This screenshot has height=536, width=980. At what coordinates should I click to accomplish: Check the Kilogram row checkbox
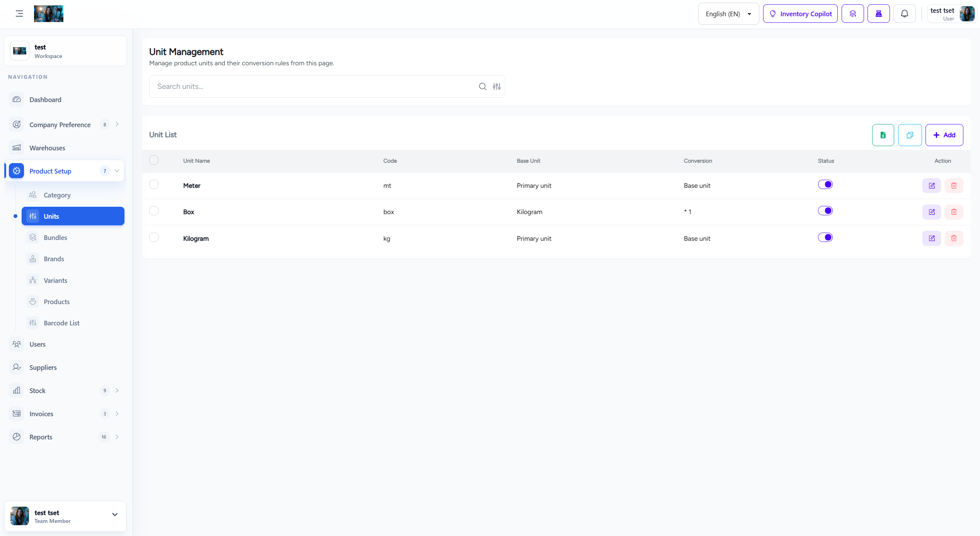[x=154, y=237]
